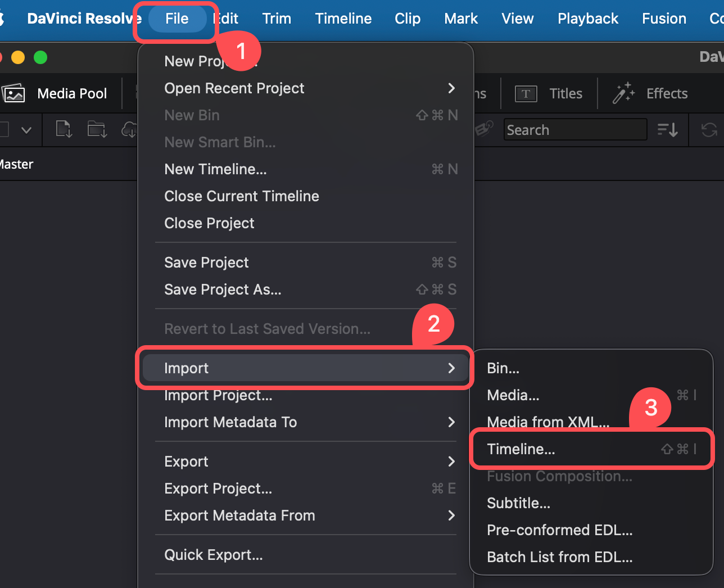This screenshot has height=588, width=724.
Task: Expand Open Recent Project submenu
Action: (306, 88)
